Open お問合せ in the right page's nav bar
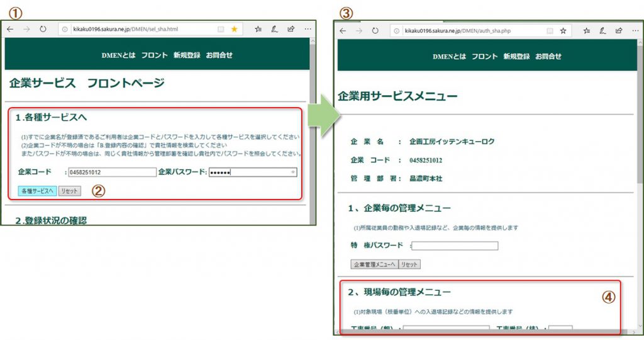 click(x=548, y=57)
